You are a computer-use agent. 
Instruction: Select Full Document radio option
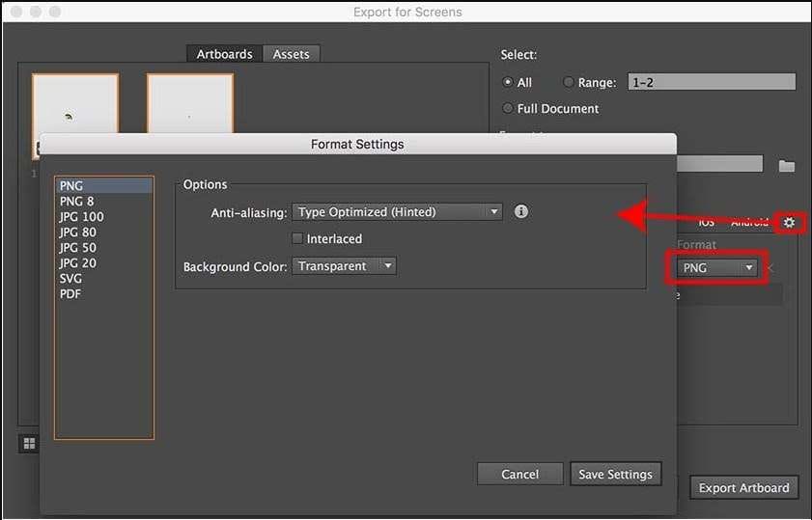tap(508, 109)
